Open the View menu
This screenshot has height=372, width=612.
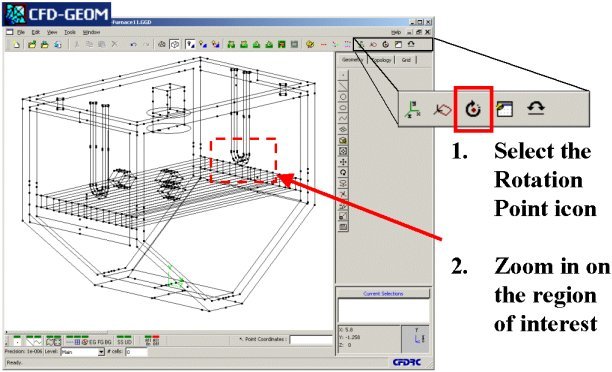pyautogui.click(x=52, y=32)
